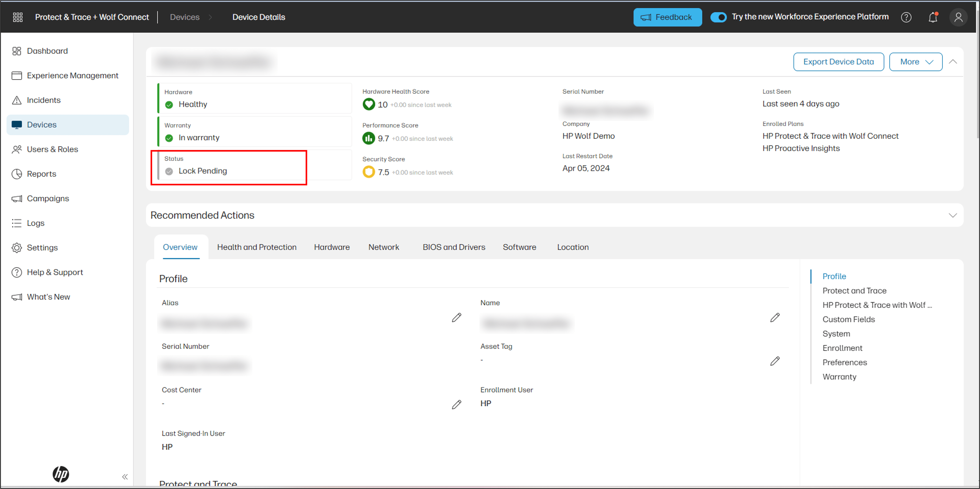This screenshot has width=980, height=489.
Task: Click the Experience Management icon
Action: pos(17,75)
